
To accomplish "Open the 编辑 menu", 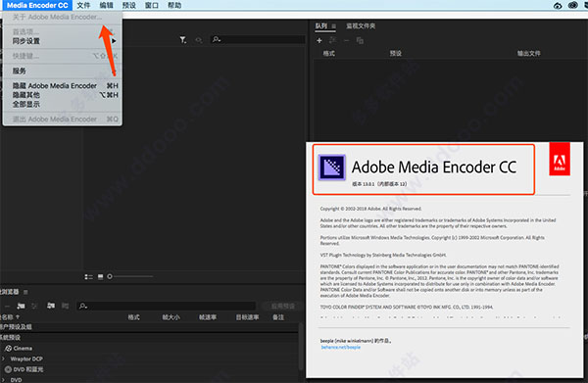I will click(106, 5).
